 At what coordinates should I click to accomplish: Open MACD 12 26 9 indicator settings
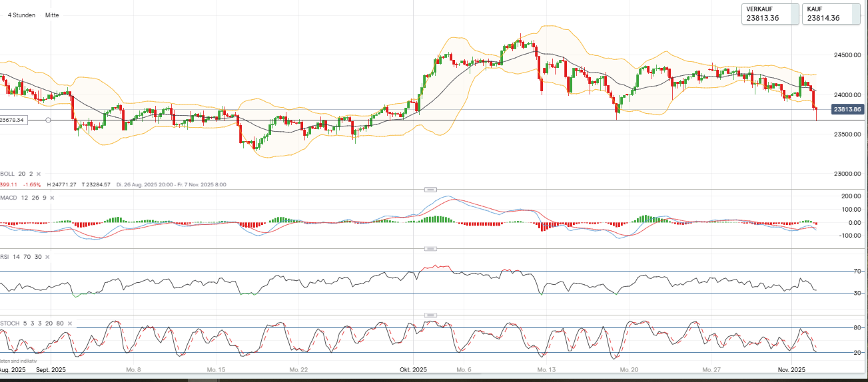pyautogui.click(x=23, y=198)
